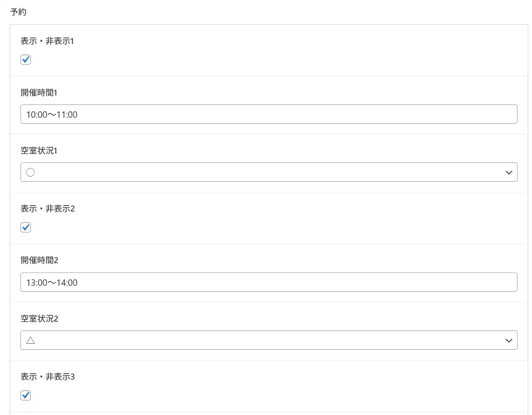Click the 表示・非表示2 label
532x415 pixels.
pyautogui.click(x=48, y=209)
